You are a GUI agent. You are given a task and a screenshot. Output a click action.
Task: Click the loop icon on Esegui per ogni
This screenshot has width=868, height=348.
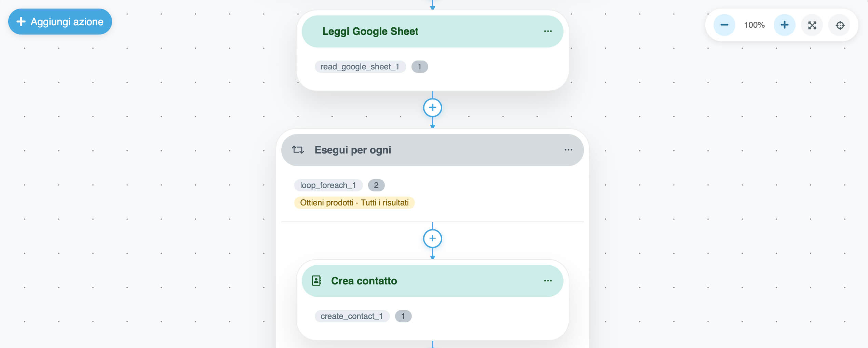click(x=298, y=150)
